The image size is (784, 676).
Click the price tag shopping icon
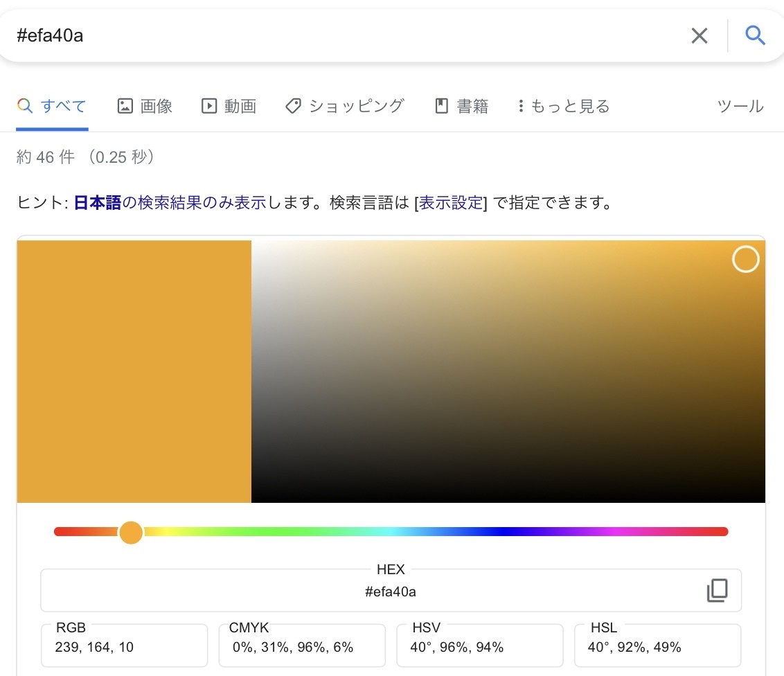coord(293,106)
